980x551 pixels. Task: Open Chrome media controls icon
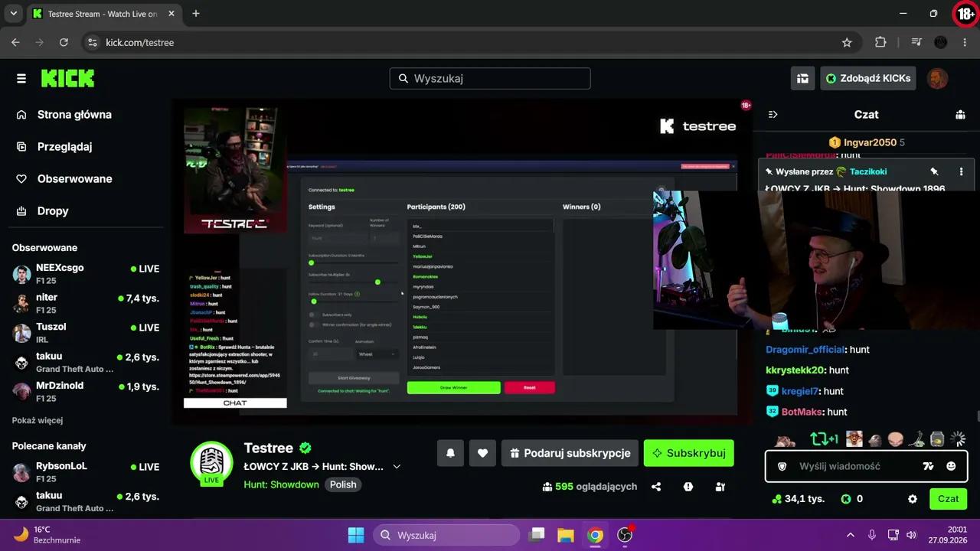click(916, 43)
